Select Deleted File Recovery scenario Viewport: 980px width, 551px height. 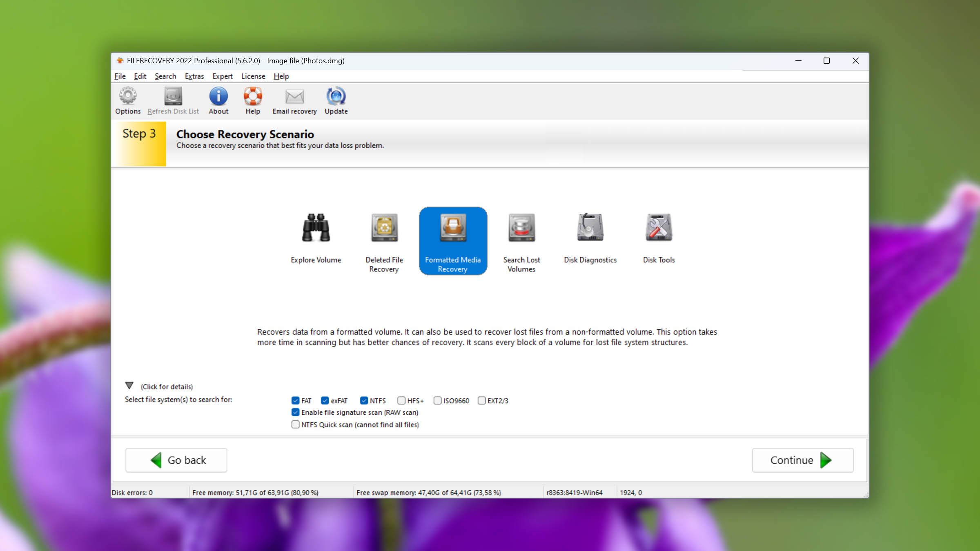pyautogui.click(x=384, y=241)
